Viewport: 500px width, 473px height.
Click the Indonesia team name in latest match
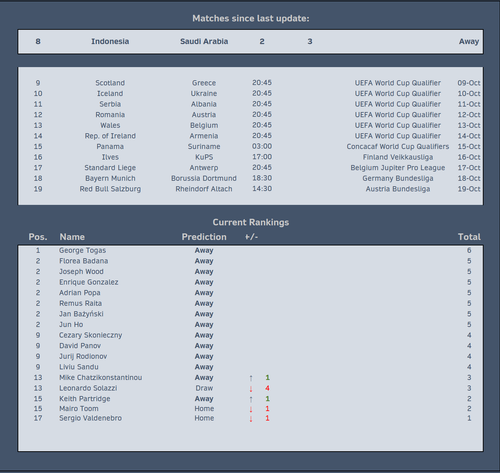[110, 41]
